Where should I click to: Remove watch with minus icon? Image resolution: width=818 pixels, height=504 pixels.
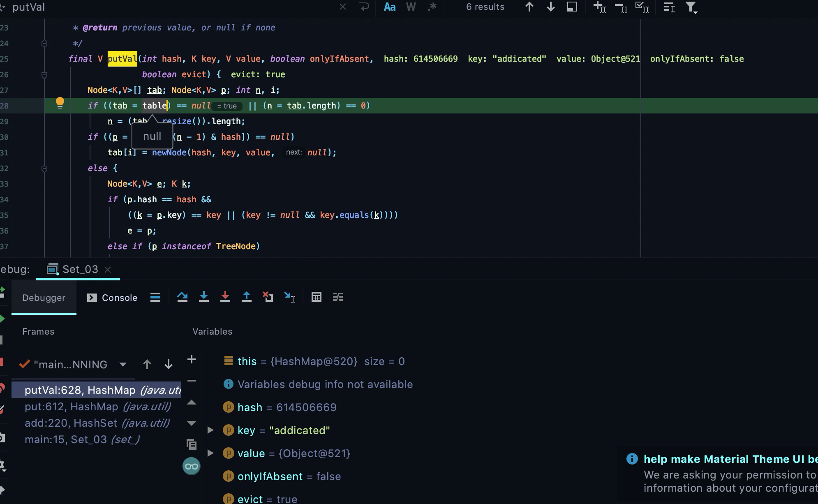192,381
